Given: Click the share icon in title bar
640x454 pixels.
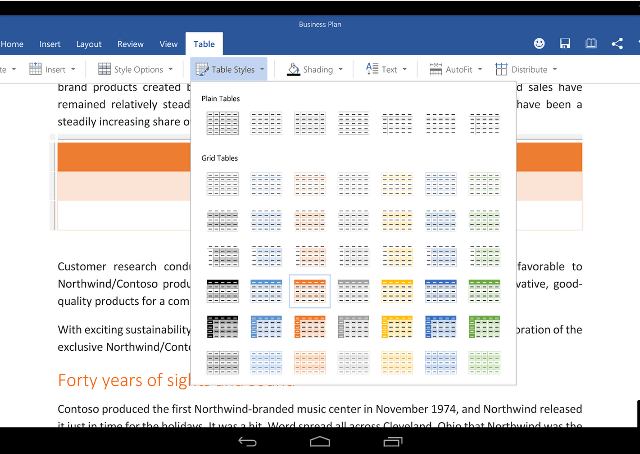Looking at the screenshot, I should [617, 44].
